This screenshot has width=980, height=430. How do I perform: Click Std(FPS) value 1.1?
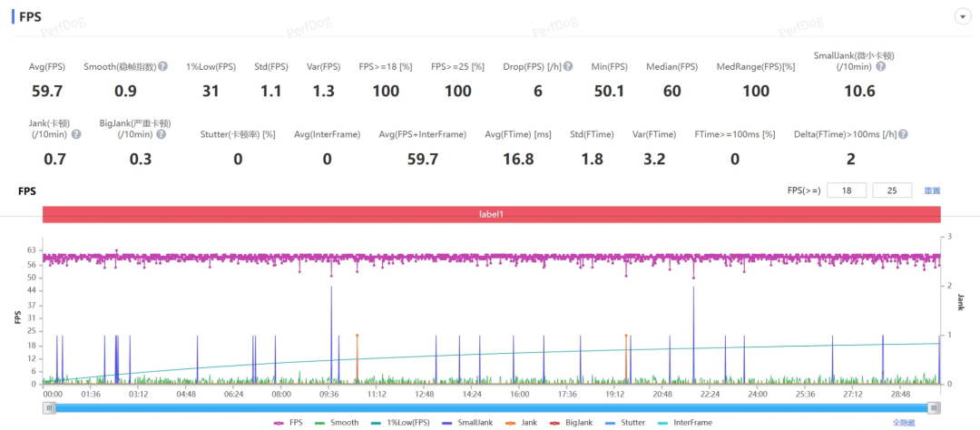click(270, 92)
